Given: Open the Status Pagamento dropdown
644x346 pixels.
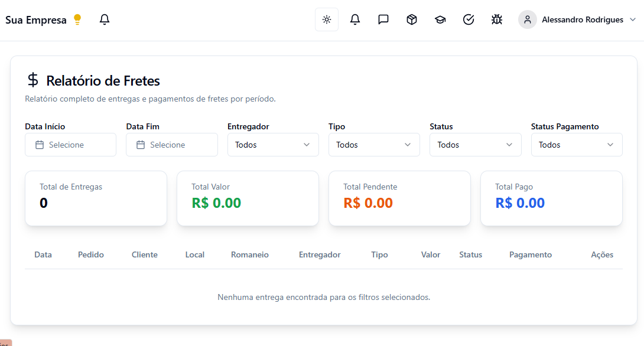Looking at the screenshot, I should [x=577, y=145].
